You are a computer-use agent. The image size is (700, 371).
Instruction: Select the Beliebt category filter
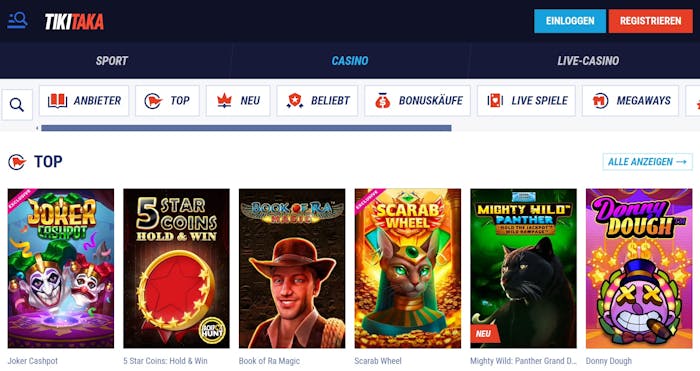(317, 101)
